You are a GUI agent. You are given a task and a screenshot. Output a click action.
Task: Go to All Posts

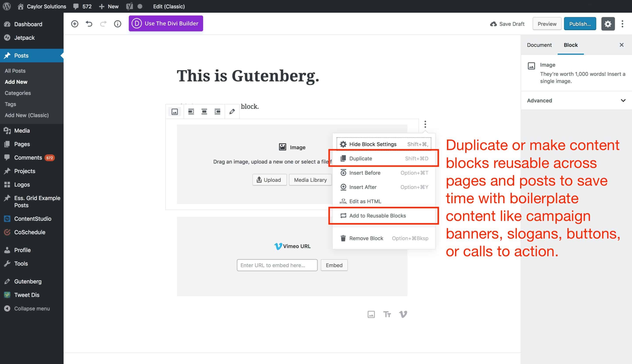[15, 71]
